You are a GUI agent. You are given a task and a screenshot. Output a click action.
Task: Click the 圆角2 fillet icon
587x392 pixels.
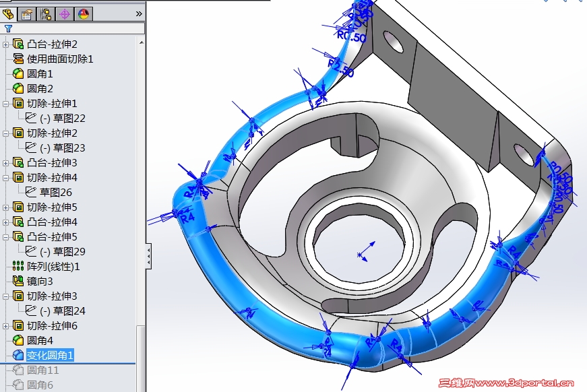click(18, 88)
